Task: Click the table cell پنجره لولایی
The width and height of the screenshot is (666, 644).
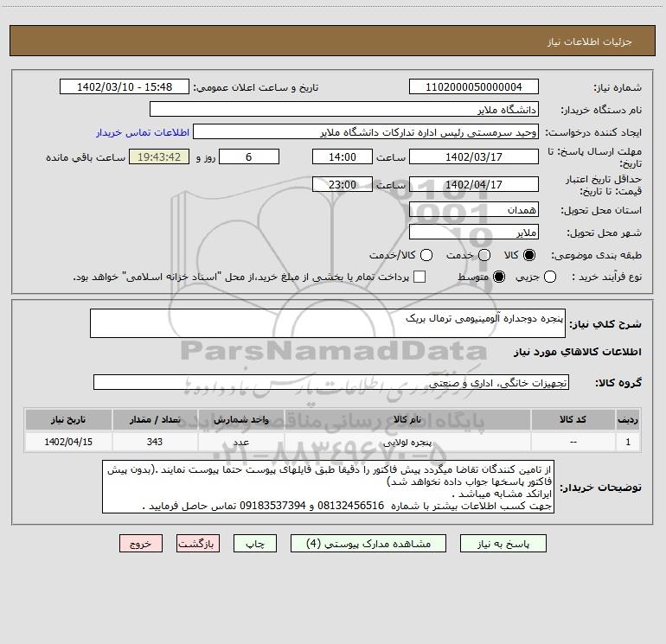Action: [x=407, y=442]
